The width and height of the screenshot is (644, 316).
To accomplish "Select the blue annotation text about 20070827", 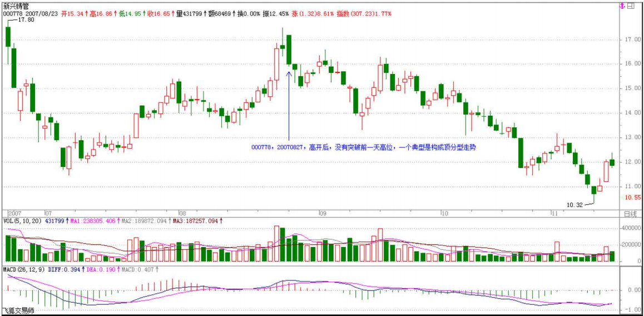I will (x=364, y=147).
